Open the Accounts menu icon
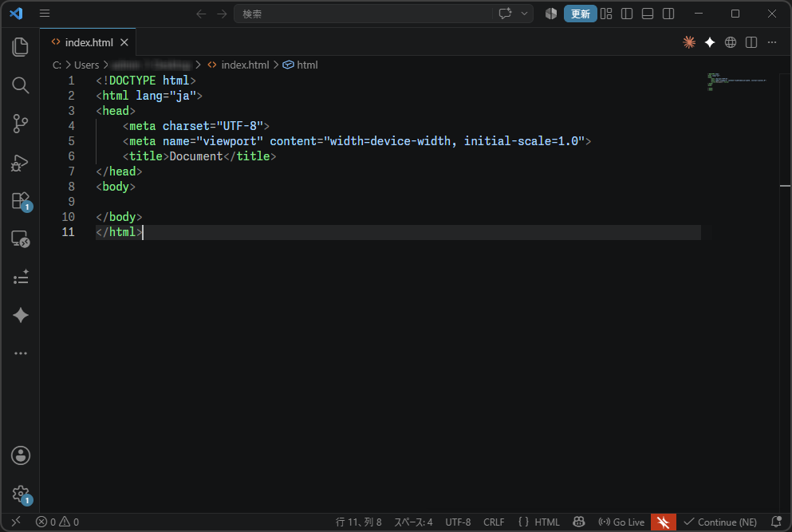The height and width of the screenshot is (532, 792). click(x=20, y=455)
